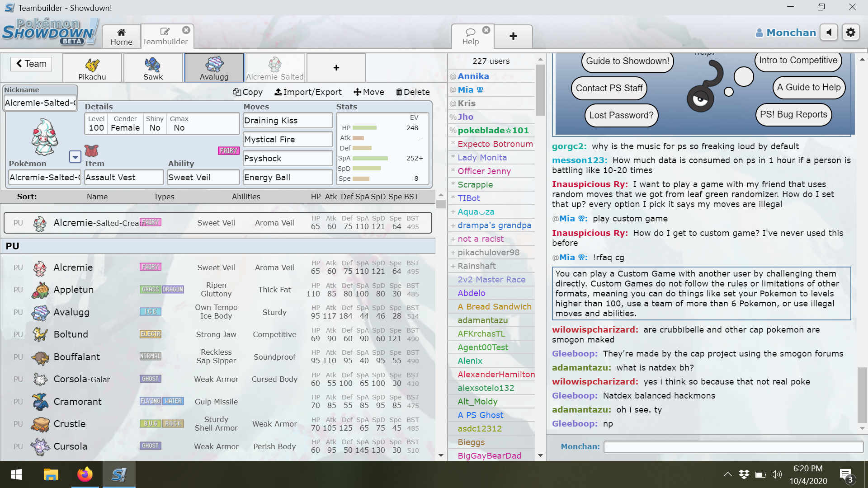Show hidden system tray icons
The width and height of the screenshot is (868, 488).
pyautogui.click(x=727, y=474)
